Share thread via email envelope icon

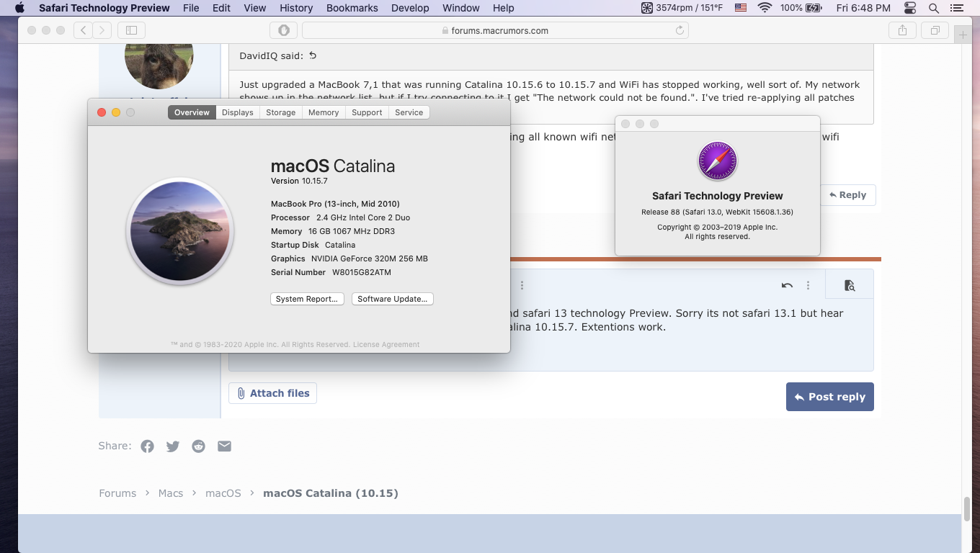click(x=225, y=446)
